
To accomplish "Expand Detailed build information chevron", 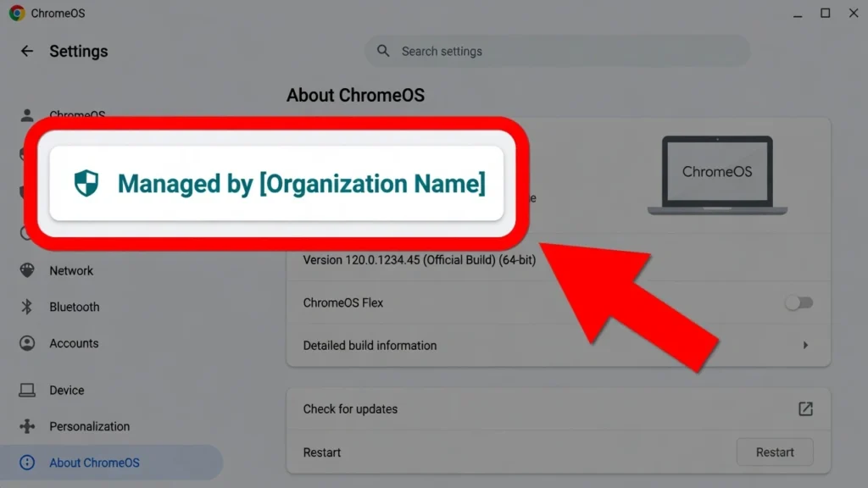I will tap(805, 346).
